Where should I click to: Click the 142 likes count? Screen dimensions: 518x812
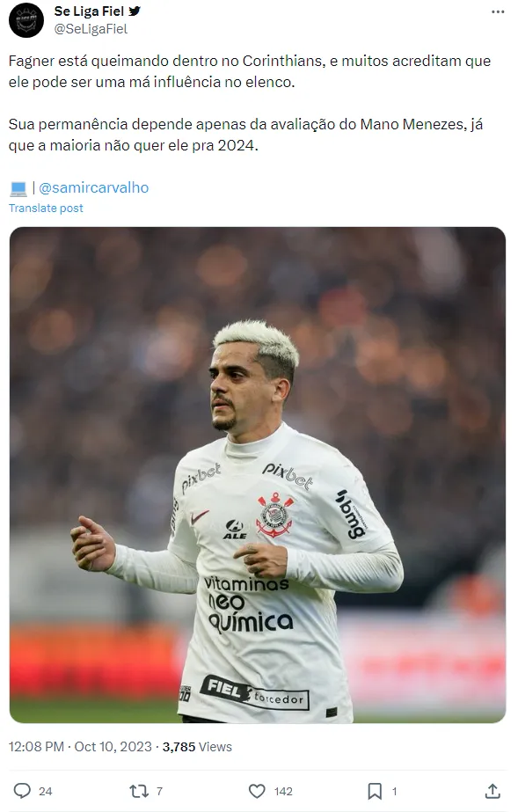tap(283, 791)
